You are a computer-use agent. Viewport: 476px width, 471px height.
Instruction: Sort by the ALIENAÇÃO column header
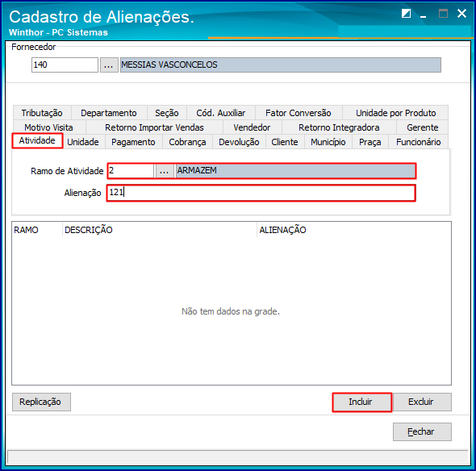pyautogui.click(x=353, y=230)
